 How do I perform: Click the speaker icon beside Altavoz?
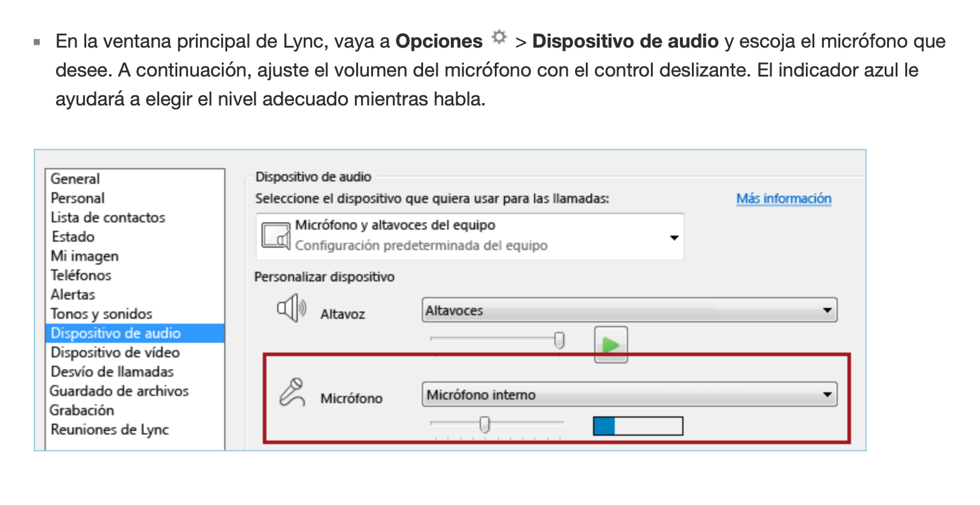[x=291, y=308]
